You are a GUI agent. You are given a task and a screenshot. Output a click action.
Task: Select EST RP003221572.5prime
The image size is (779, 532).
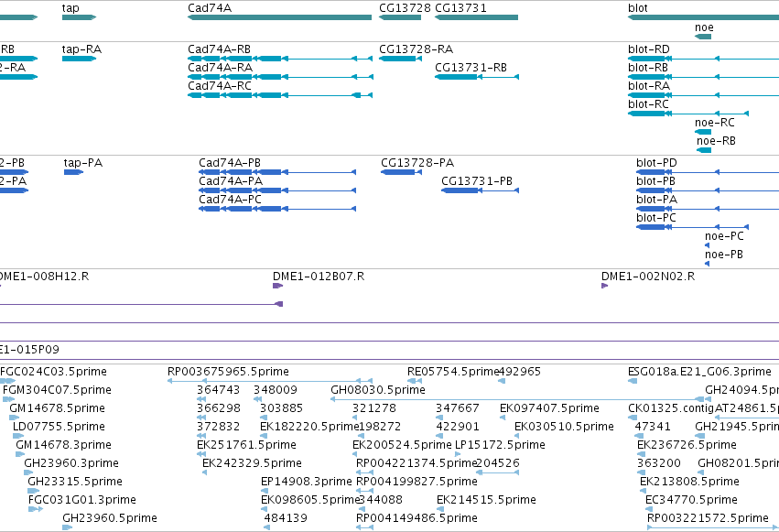pyautogui.click(x=713, y=527)
